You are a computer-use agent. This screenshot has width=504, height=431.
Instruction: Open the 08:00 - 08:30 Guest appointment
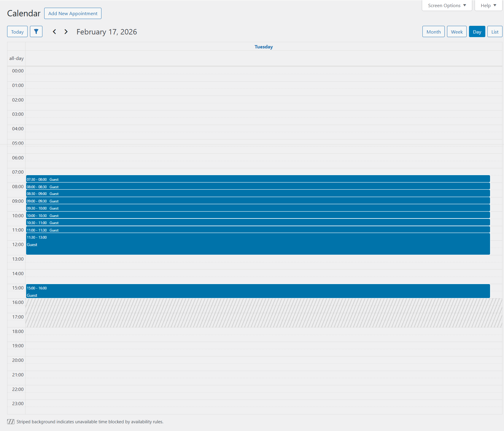point(257,186)
